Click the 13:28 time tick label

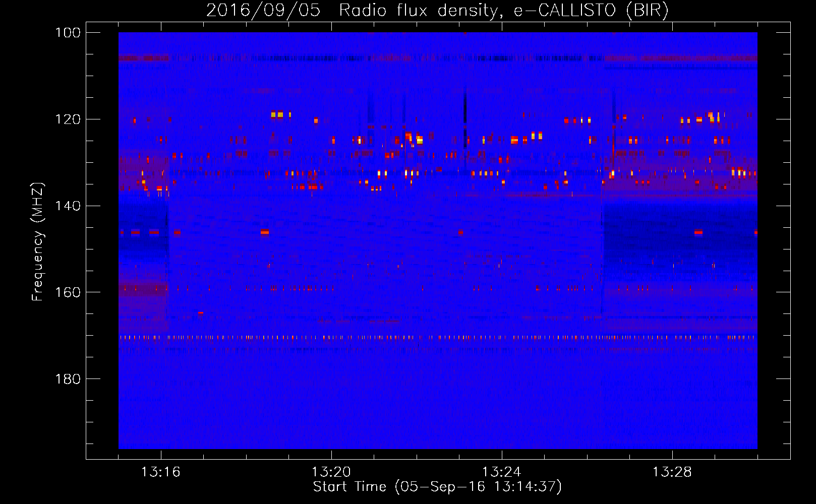(x=672, y=472)
